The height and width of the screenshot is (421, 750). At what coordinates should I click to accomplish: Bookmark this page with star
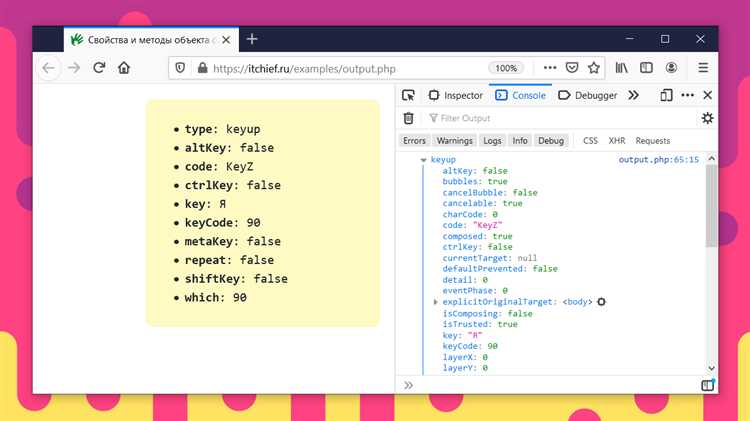(594, 68)
